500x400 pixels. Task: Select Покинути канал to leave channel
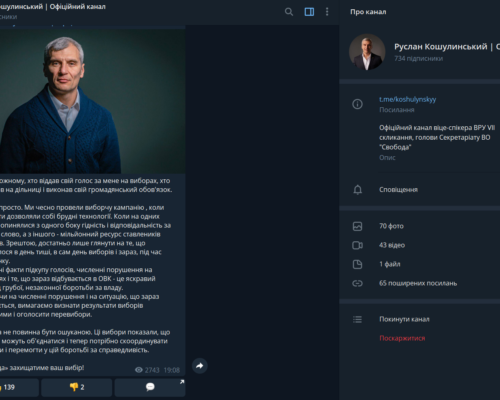tap(404, 319)
